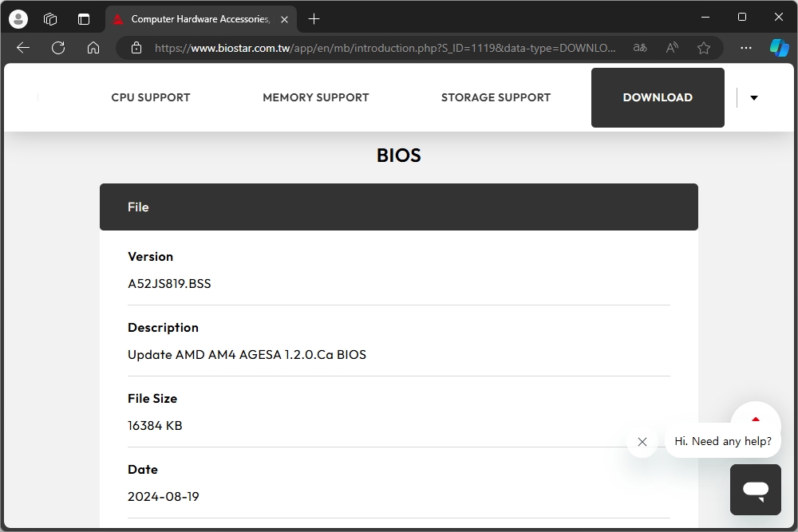Click the file size value 16384 KB
Image resolution: width=798 pixels, height=532 pixels.
155,426
